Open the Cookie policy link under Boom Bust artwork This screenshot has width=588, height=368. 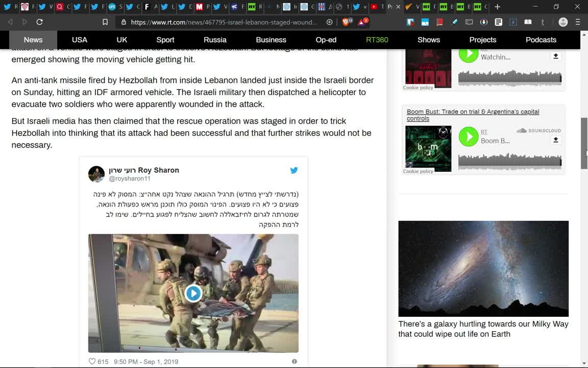point(418,171)
